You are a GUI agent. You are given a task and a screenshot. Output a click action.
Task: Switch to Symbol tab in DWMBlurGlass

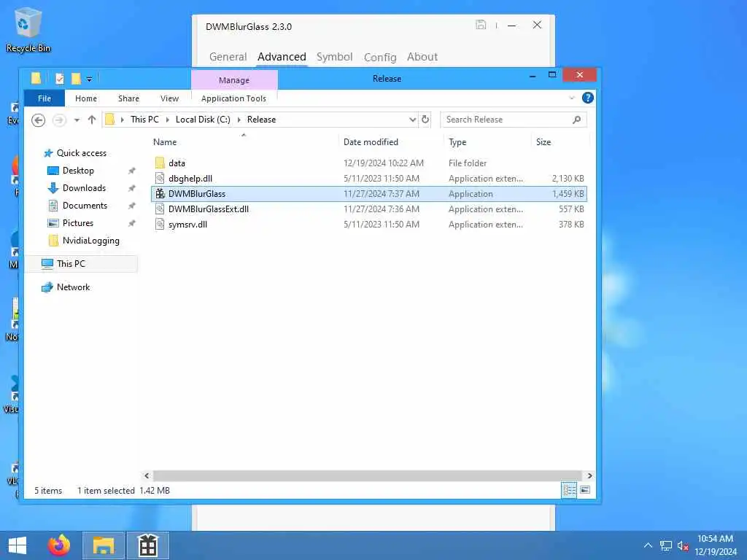pos(334,57)
